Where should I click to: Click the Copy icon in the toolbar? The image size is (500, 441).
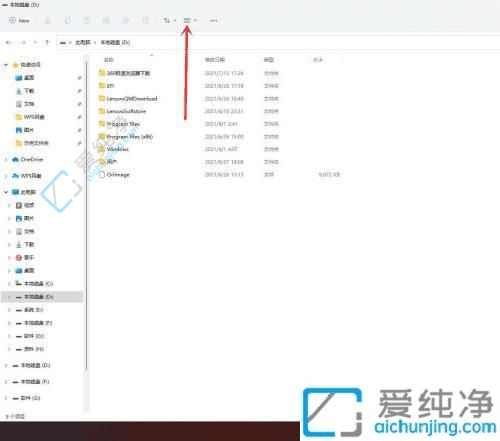(67, 21)
